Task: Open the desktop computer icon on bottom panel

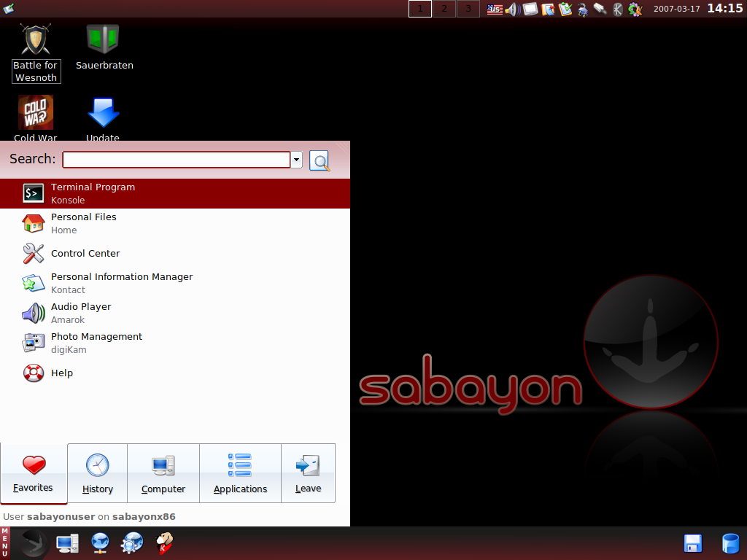Action: [68, 543]
